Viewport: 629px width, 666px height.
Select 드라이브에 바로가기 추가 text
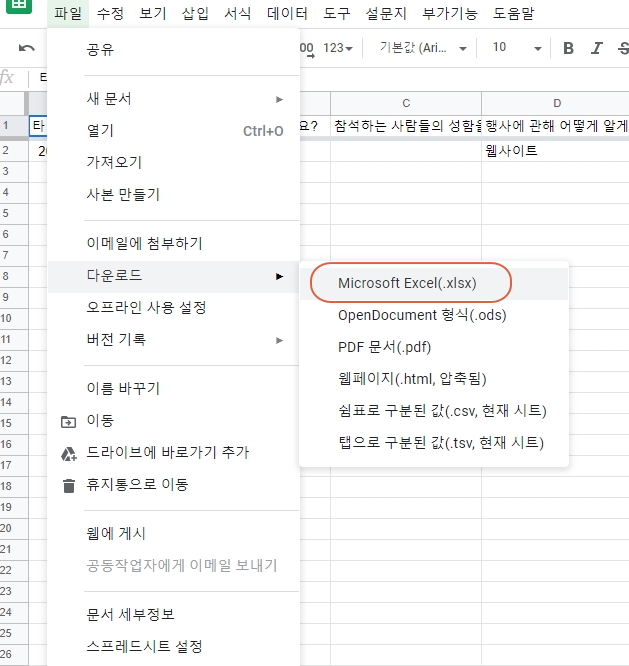(x=168, y=452)
